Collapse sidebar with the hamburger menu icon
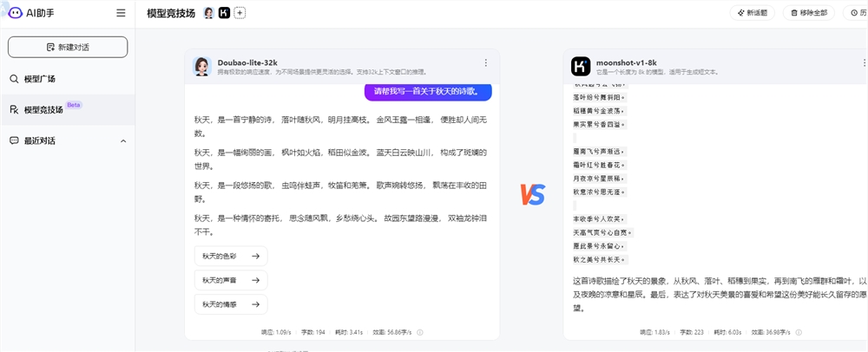Image resolution: width=868 pixels, height=352 pixels. coord(121,13)
